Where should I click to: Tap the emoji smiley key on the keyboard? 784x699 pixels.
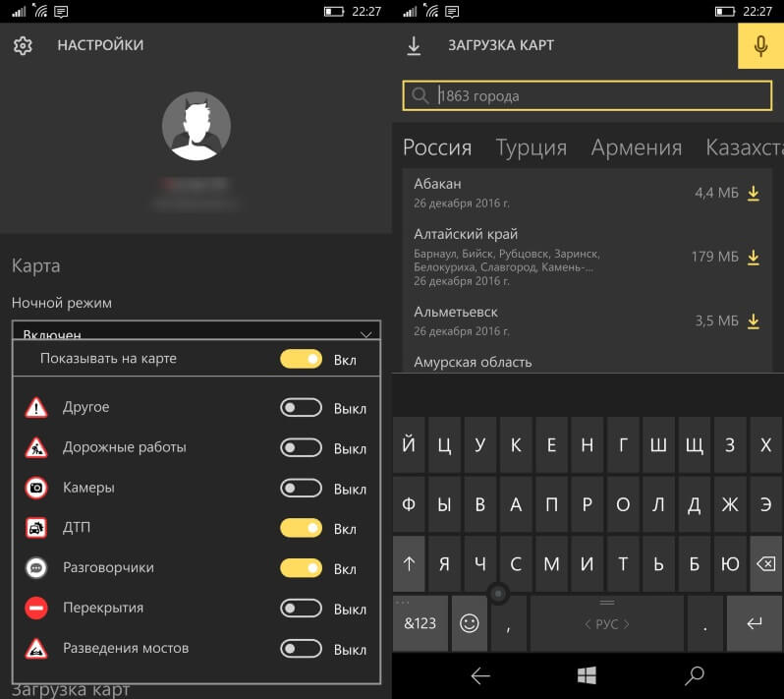[469, 623]
